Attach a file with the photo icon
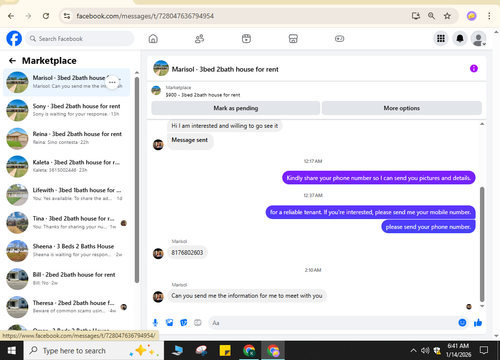 (x=169, y=323)
